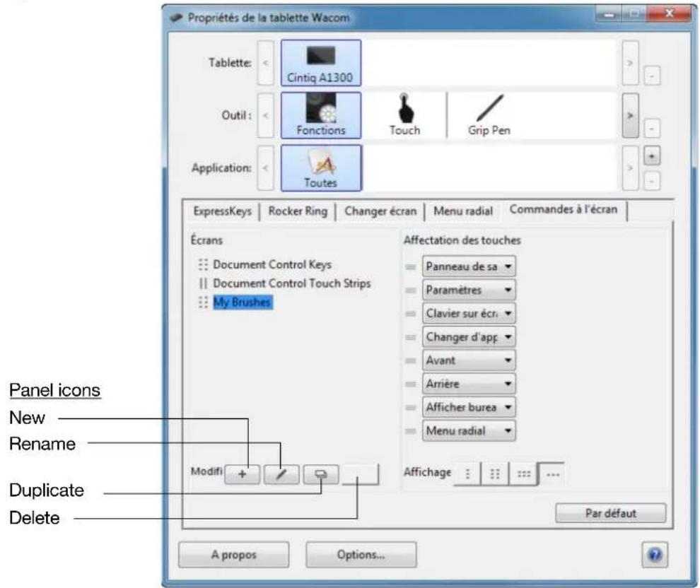Remove application with its minus button
Image resolution: width=700 pixels, height=588 pixels.
pos(652,181)
